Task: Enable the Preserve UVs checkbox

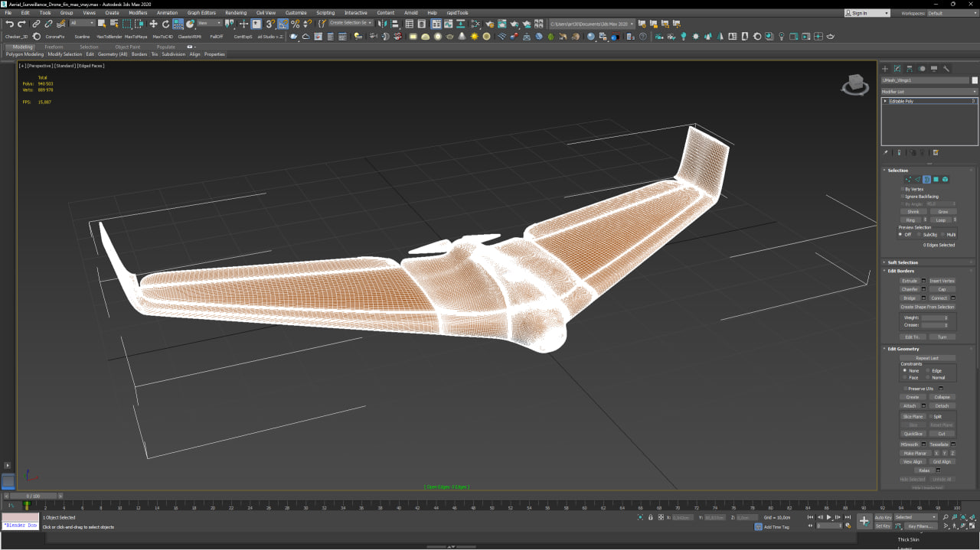Action: 905,389
